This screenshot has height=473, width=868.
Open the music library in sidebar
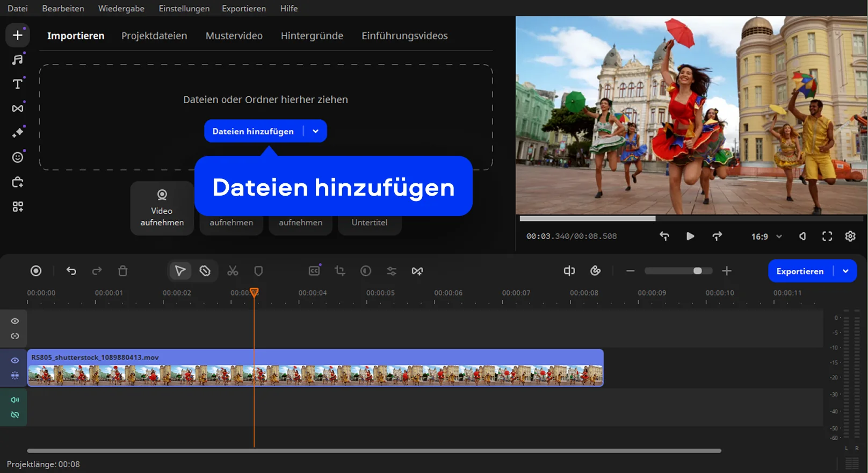coord(18,60)
